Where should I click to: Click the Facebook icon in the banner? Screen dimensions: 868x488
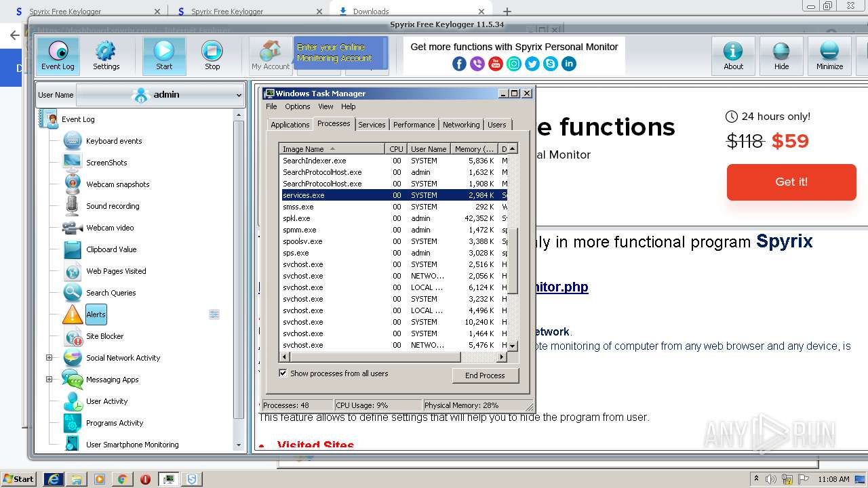click(459, 64)
